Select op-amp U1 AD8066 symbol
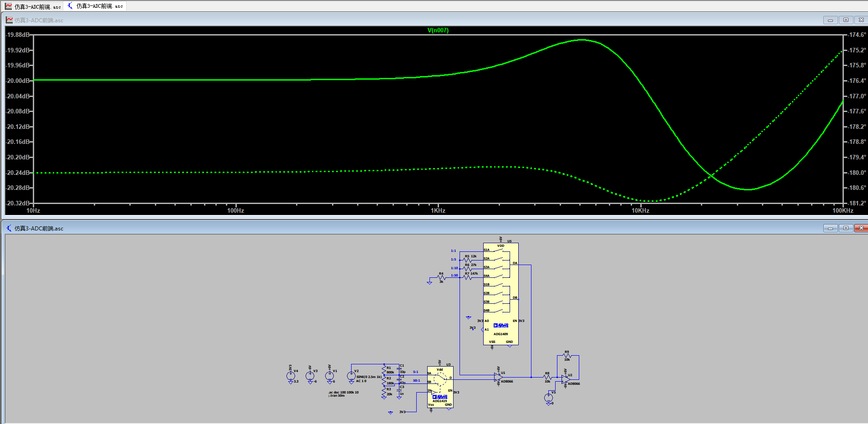This screenshot has height=424, width=868. click(498, 377)
